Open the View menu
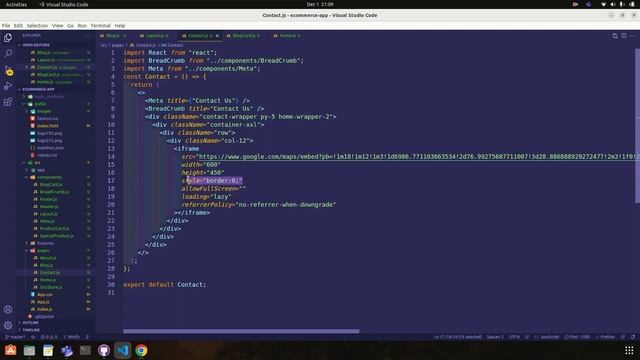The width and height of the screenshot is (640, 360). (x=58, y=26)
